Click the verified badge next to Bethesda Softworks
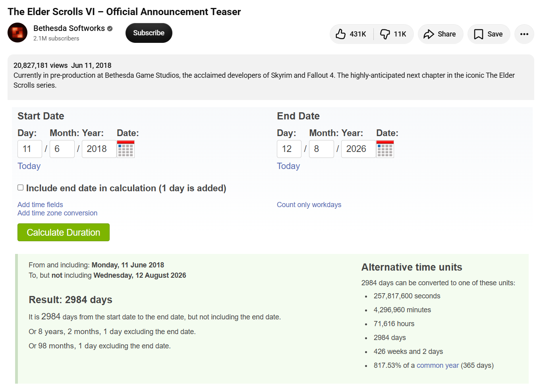 point(110,29)
